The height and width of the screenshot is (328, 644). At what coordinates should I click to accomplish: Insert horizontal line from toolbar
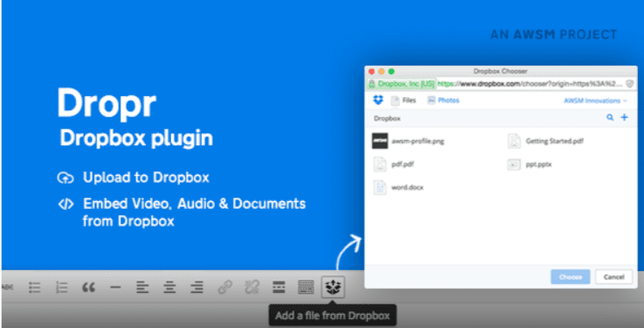click(116, 287)
